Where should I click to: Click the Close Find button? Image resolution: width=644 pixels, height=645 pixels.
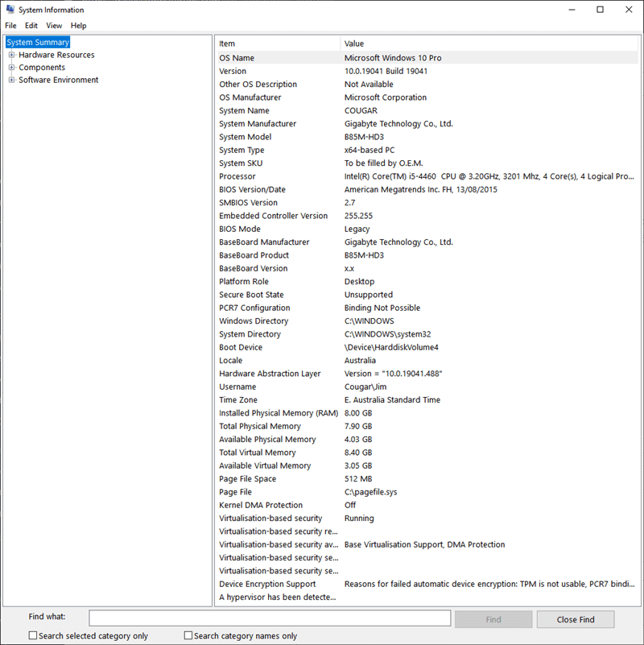click(576, 619)
